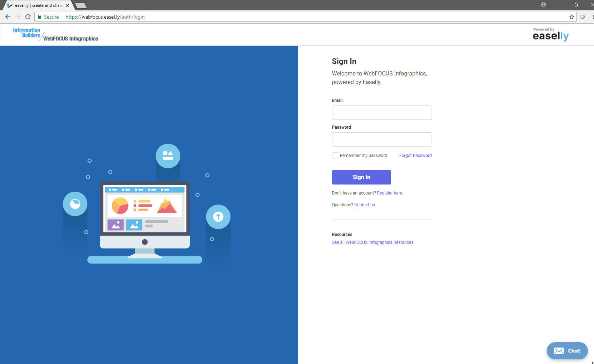Screen dimensions: 594x364
Task: Follow the Register here link
Action: coord(390,193)
